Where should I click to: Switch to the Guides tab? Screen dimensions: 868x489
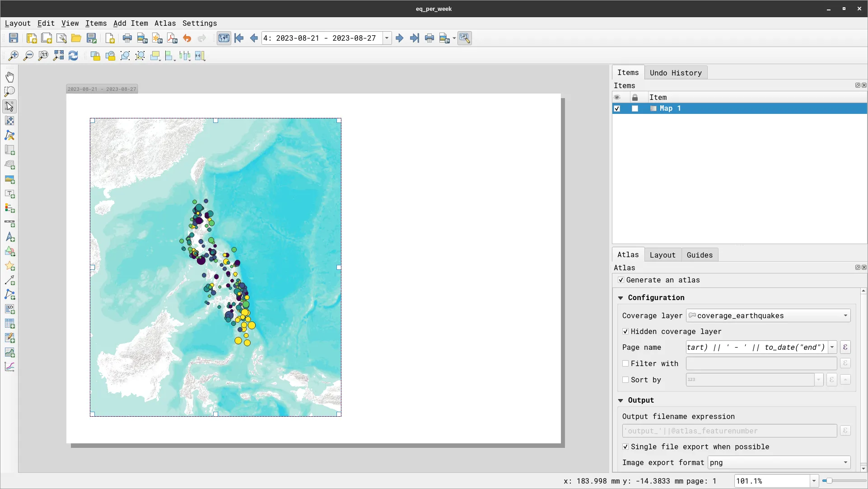click(x=699, y=254)
